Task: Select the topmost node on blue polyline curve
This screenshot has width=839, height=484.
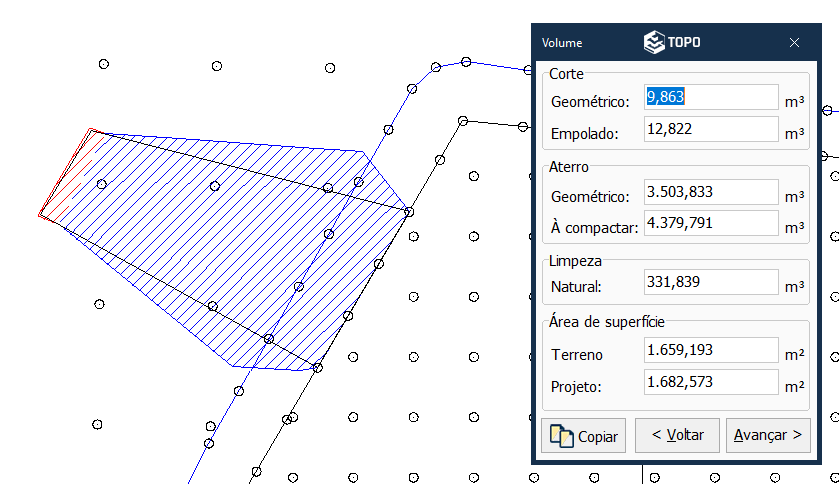Action: coord(466,62)
